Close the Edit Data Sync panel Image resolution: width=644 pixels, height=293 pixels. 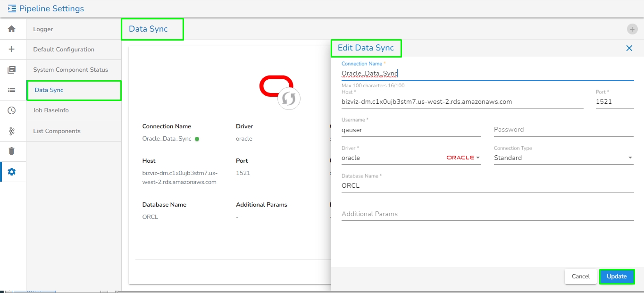(x=629, y=48)
